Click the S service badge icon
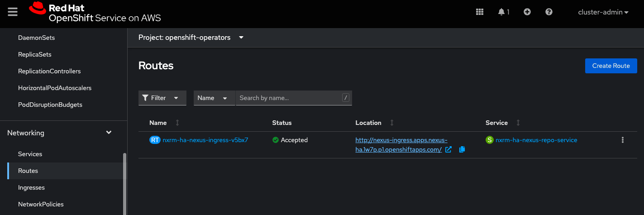This screenshot has height=215, width=644. [490, 140]
